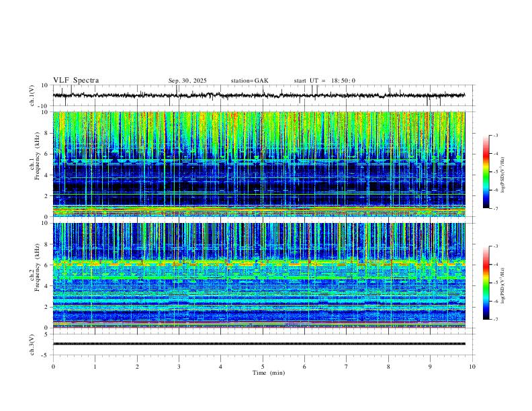This screenshot has width=532, height=411.
Task: Click the time axis tick label '4'
Action: coord(220,367)
